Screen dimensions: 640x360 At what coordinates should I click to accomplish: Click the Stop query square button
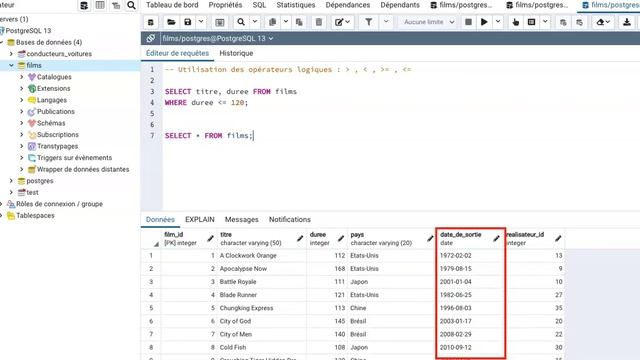click(468, 22)
